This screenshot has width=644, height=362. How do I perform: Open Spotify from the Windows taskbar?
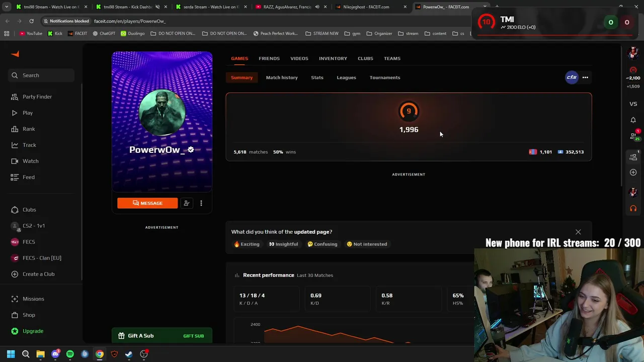tap(70, 354)
